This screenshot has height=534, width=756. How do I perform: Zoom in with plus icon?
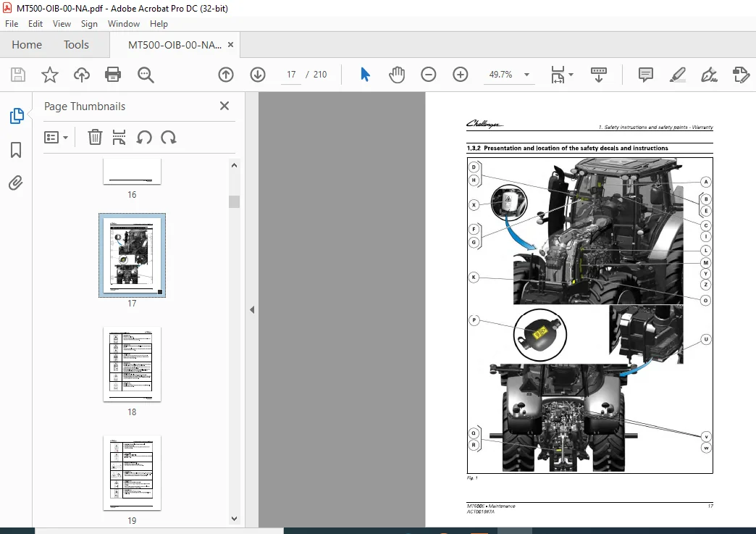(461, 75)
